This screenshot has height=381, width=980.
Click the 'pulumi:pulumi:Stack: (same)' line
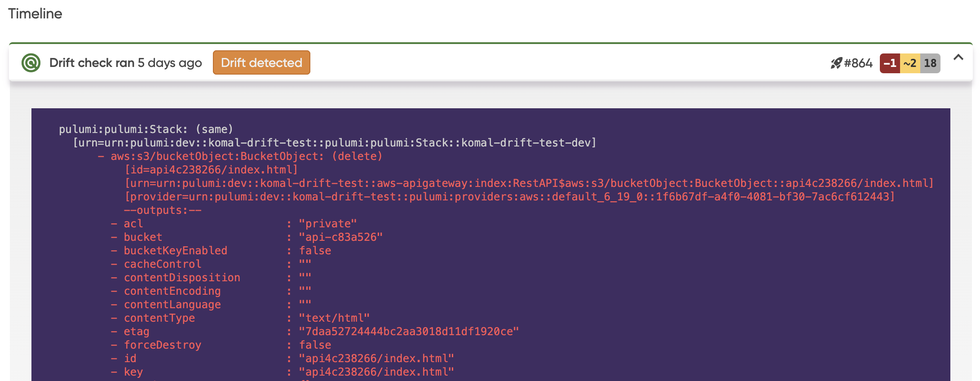tap(146, 129)
